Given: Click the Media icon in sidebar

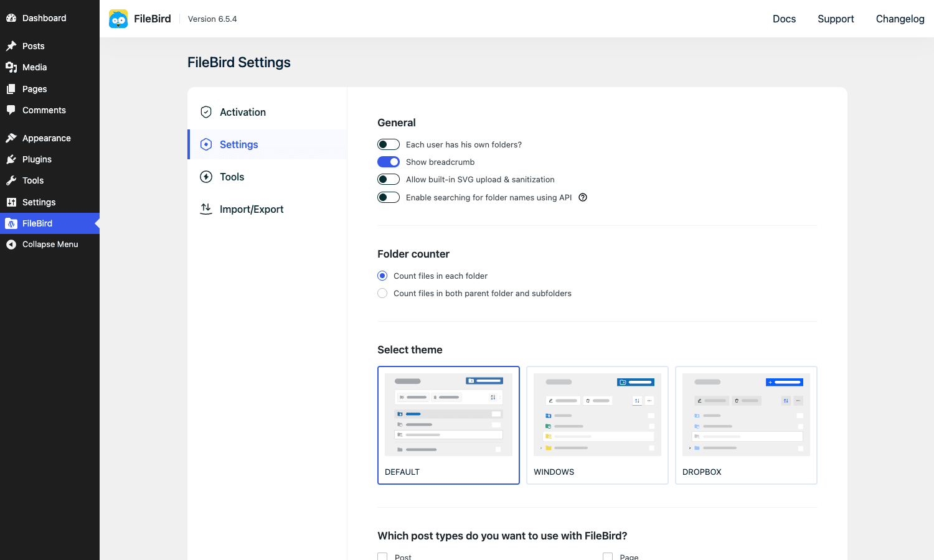Looking at the screenshot, I should 11,67.
